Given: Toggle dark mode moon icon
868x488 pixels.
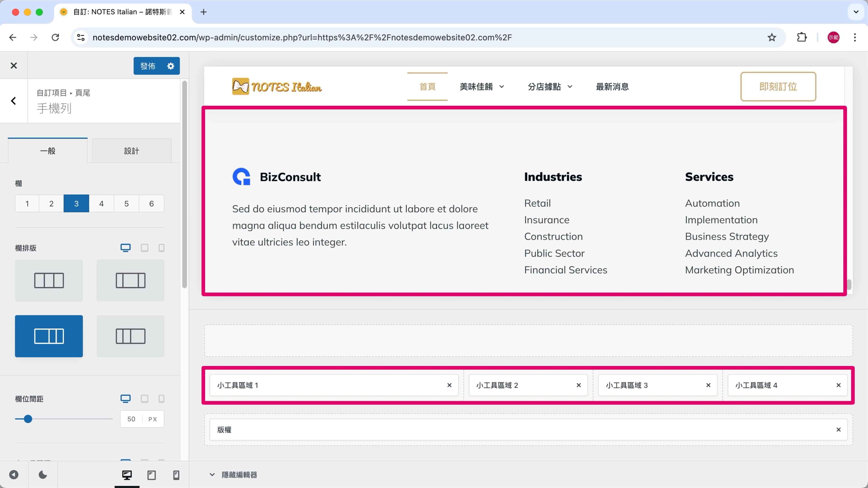Looking at the screenshot, I should click(43, 475).
